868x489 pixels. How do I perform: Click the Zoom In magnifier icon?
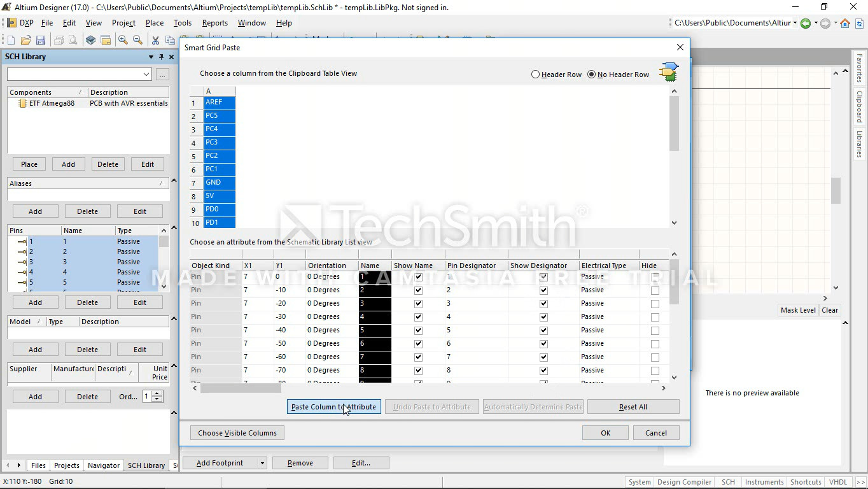(x=123, y=40)
